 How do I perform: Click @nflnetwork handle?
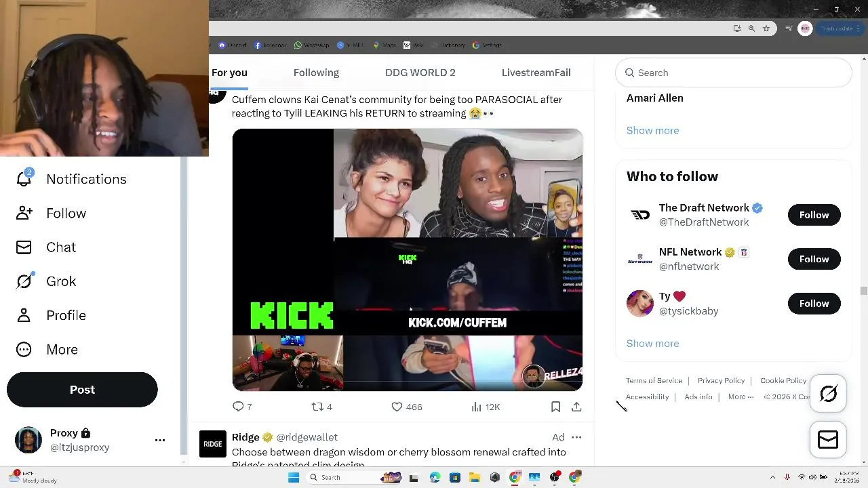(x=689, y=266)
